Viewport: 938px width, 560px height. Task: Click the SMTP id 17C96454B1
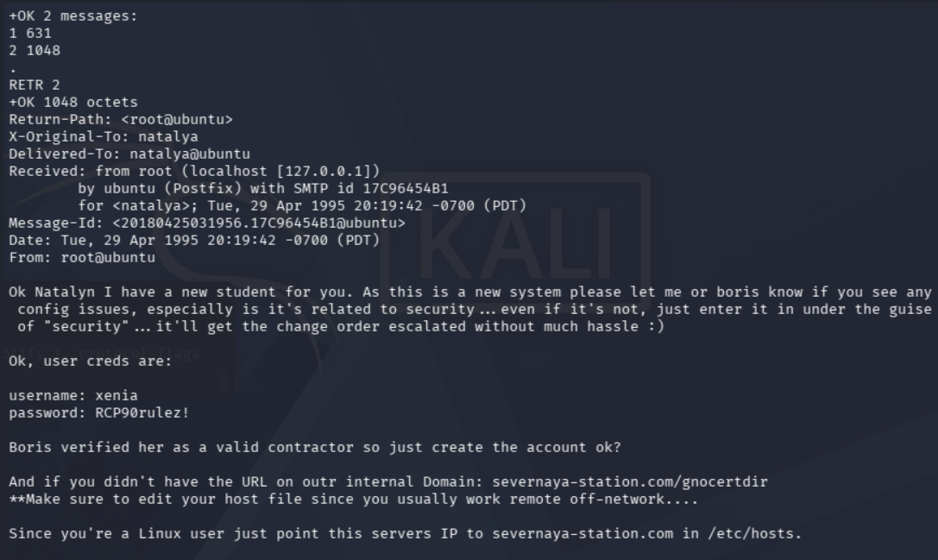[x=406, y=188]
